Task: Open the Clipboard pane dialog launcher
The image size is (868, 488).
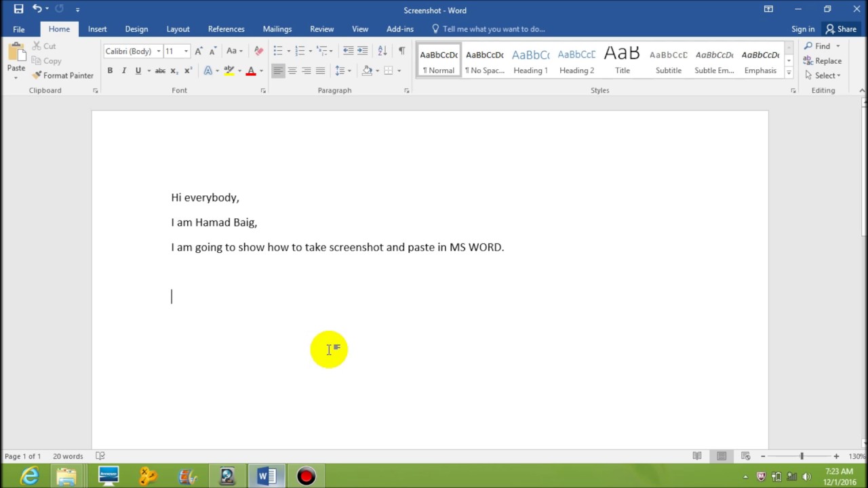Action: [95, 90]
